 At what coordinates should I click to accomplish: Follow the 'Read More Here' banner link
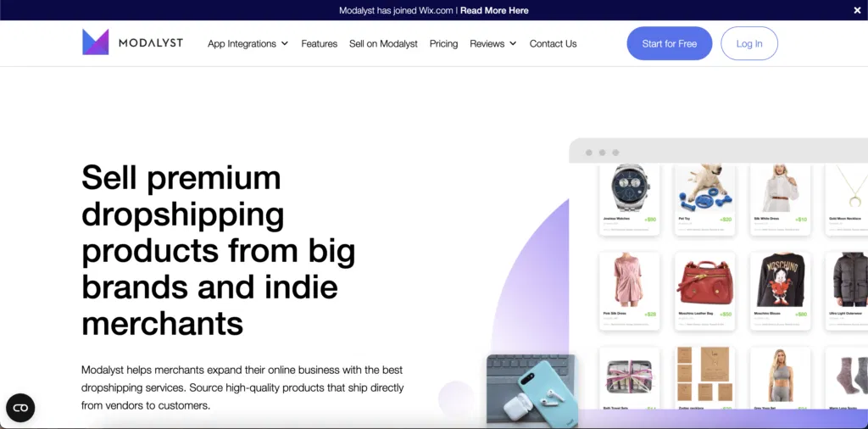[x=494, y=10]
